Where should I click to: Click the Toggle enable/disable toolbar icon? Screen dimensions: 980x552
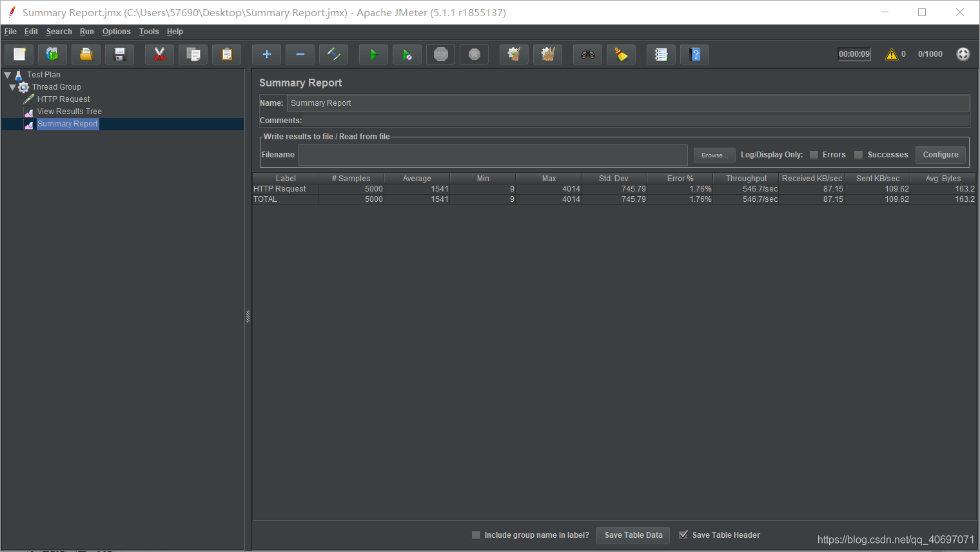333,54
